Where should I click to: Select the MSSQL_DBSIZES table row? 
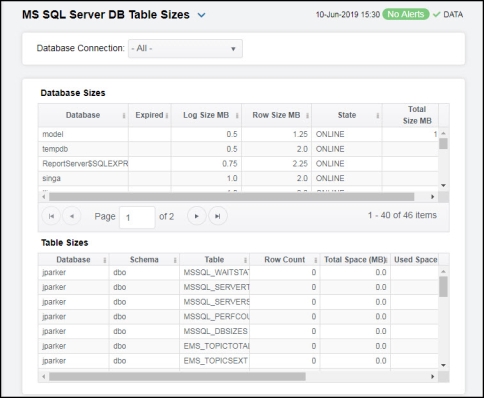pos(238,331)
